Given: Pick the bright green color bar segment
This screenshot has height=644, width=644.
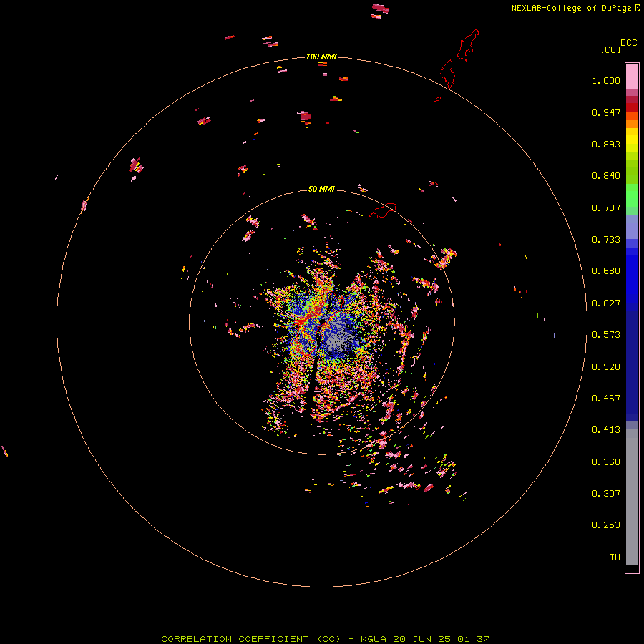Looking at the screenshot, I should [632, 195].
